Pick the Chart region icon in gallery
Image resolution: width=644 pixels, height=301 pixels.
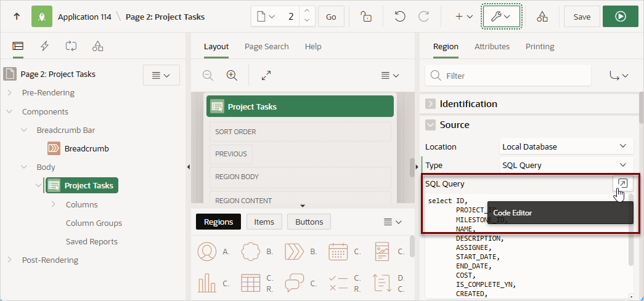pos(208,283)
